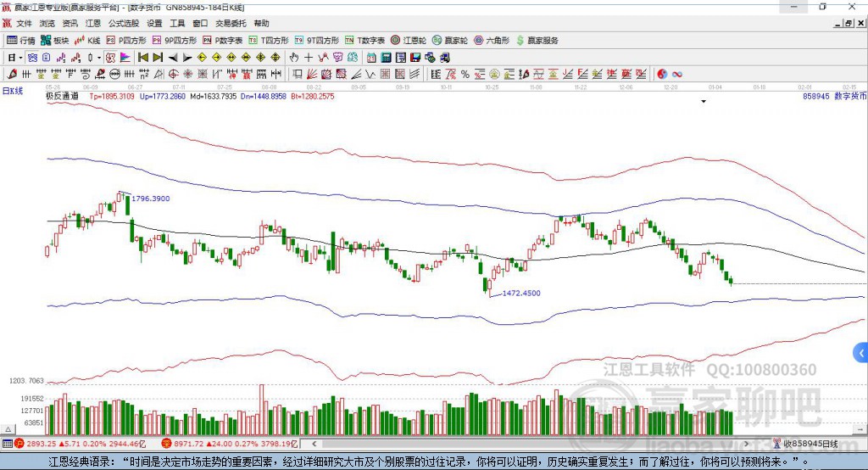Image resolution: width=868 pixels, height=470 pixels.
Task: Jump to last bar with green skip-forward arrow
Action: [x=158, y=58]
